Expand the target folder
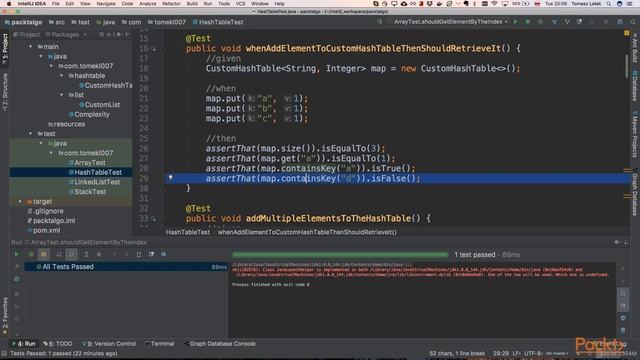Viewport: 640px width, 360px height. coord(20,201)
